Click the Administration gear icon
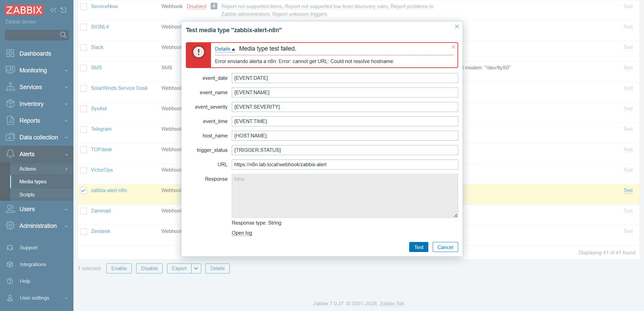 pos(10,226)
